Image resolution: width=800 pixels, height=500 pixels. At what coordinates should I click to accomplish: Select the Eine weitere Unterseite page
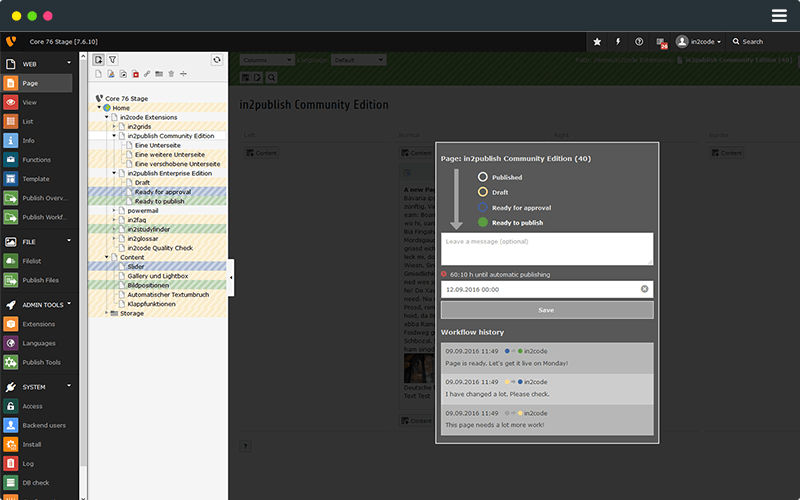[x=170, y=155]
